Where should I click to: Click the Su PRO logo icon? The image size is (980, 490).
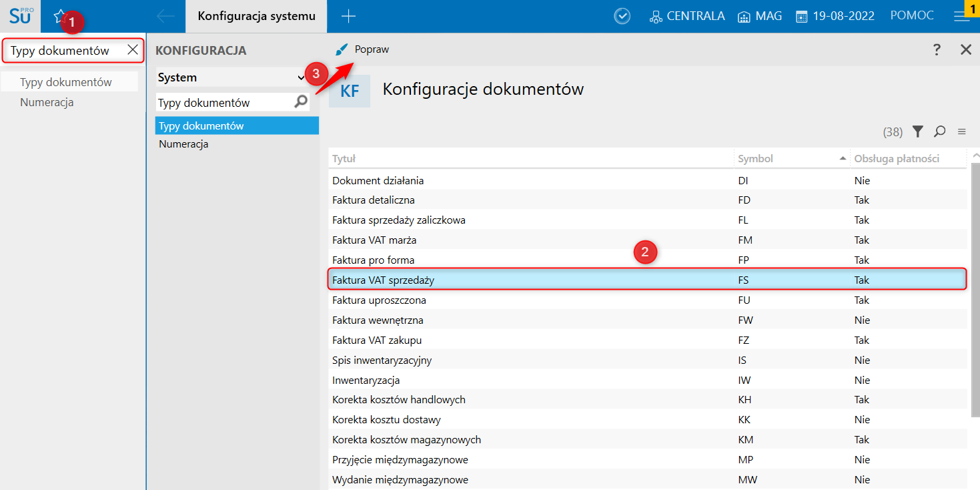point(21,16)
